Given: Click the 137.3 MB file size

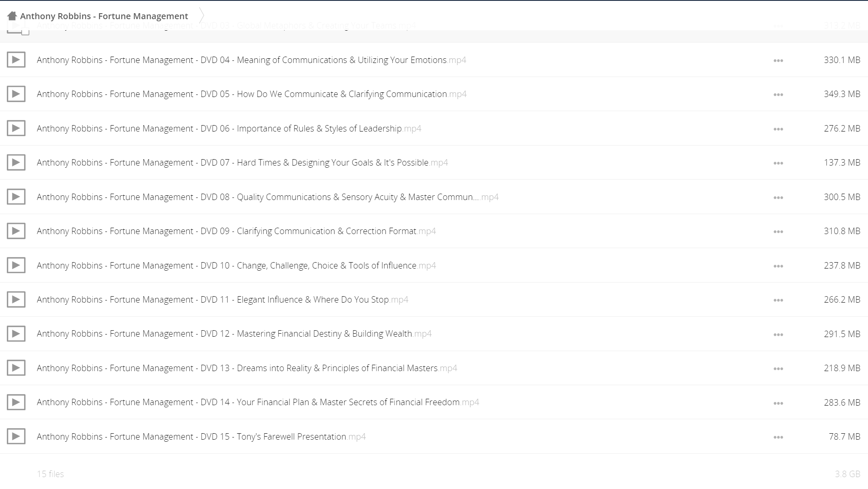Looking at the screenshot, I should [x=842, y=163].
